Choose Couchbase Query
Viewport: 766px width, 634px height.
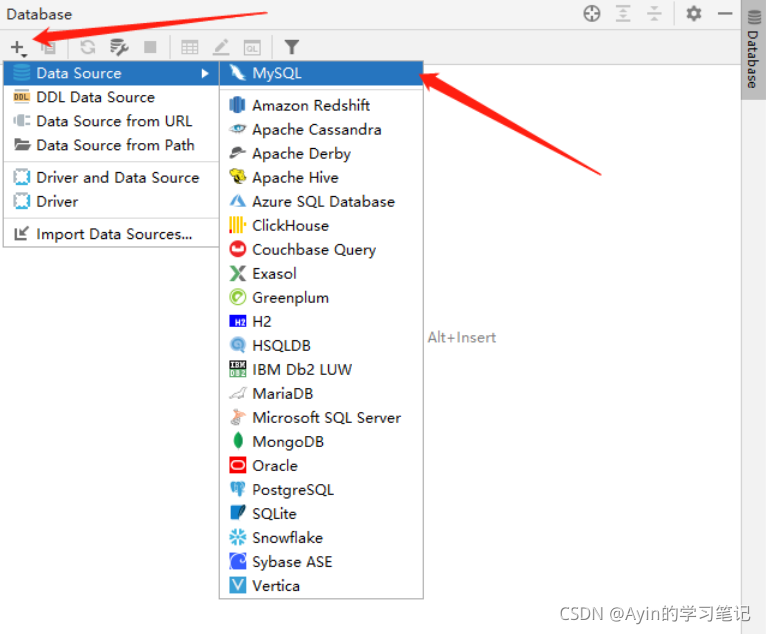(321, 249)
